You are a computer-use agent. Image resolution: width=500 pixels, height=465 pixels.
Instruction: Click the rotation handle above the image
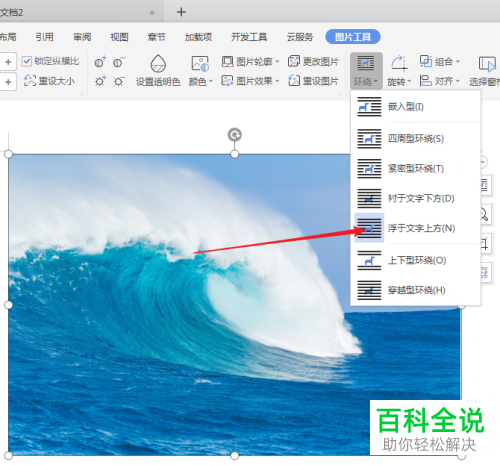235,135
